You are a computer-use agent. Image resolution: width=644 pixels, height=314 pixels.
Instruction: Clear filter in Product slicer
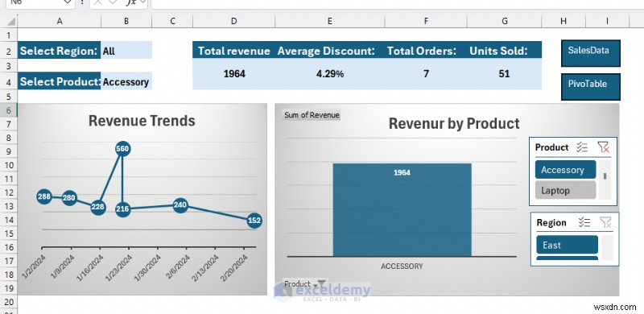[x=603, y=147]
